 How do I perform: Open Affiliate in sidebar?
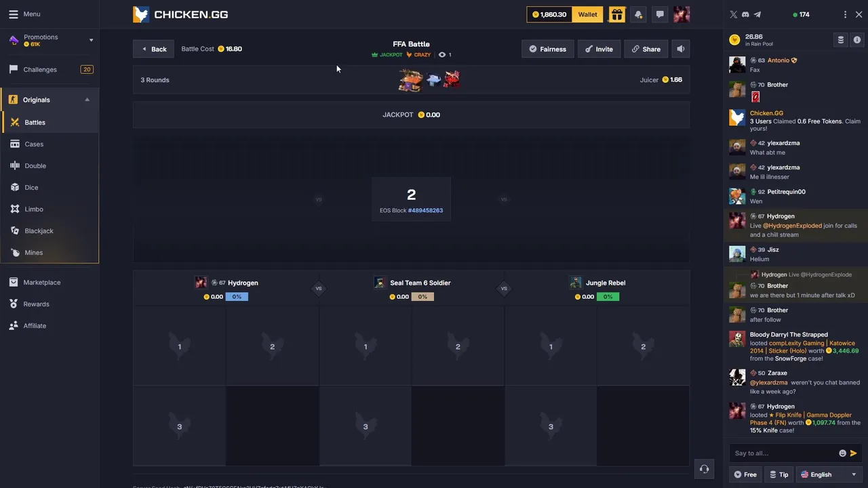50,326
